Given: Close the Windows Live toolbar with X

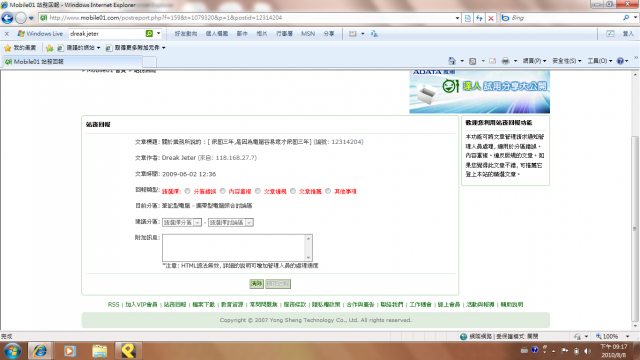Looking at the screenshot, I should click(7, 33).
